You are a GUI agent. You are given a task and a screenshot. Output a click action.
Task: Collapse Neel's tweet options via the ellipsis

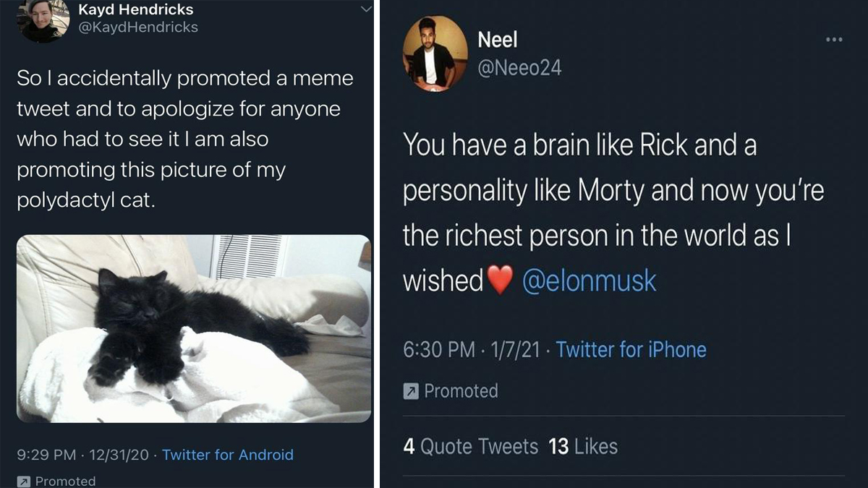[835, 40]
